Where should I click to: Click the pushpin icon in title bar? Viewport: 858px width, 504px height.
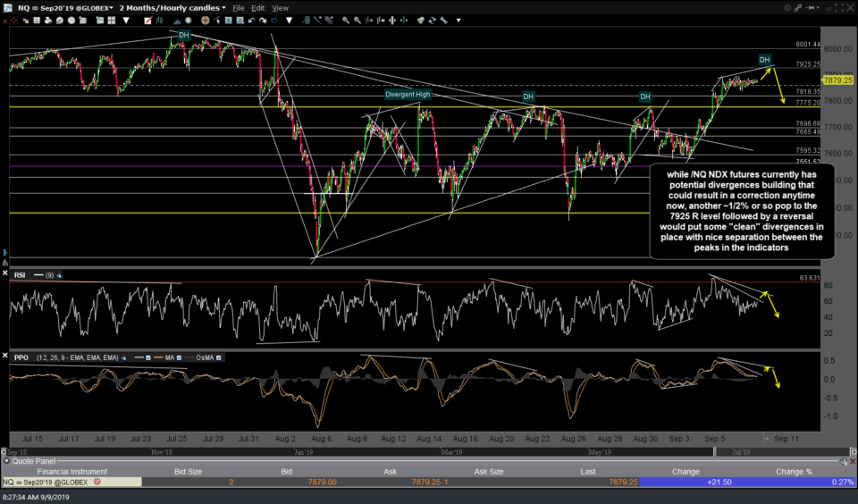point(810,8)
